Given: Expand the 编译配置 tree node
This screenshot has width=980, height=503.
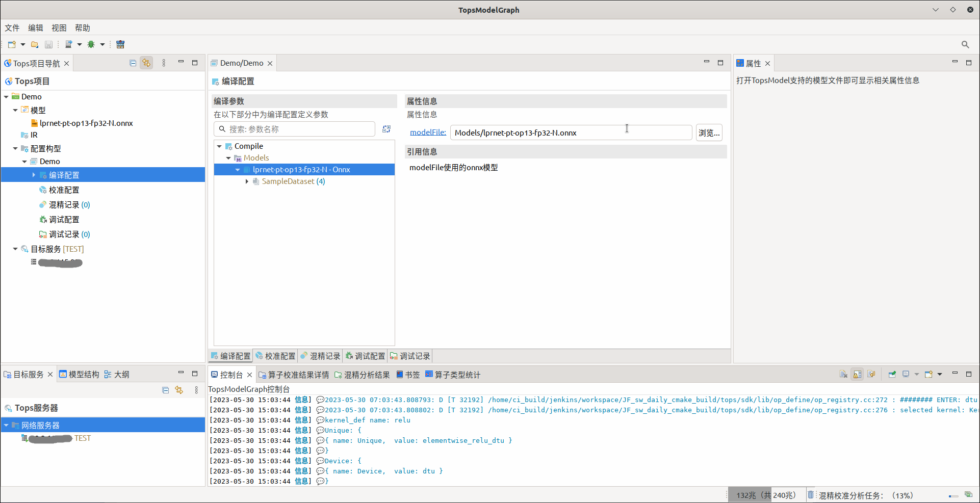Looking at the screenshot, I should click(34, 175).
